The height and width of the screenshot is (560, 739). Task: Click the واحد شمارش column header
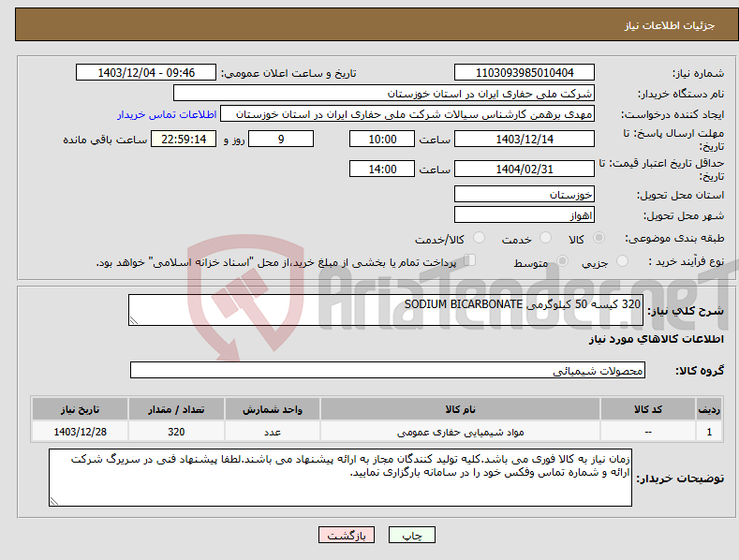(273, 409)
